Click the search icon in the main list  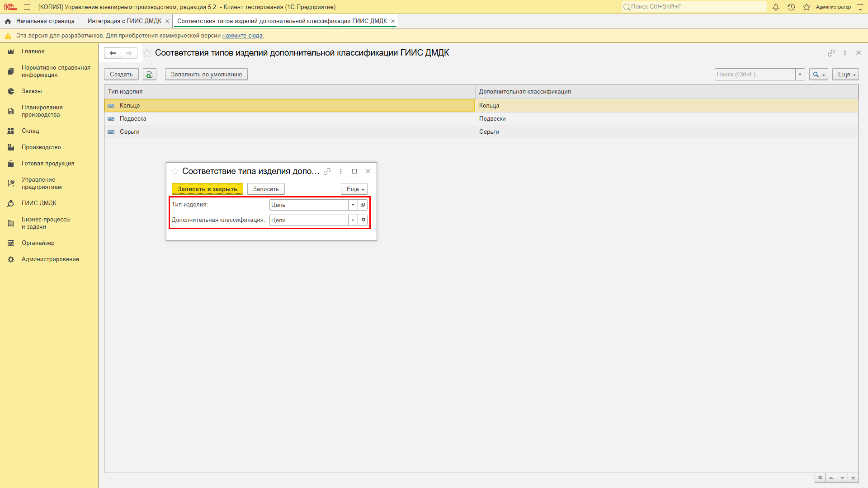tap(816, 74)
